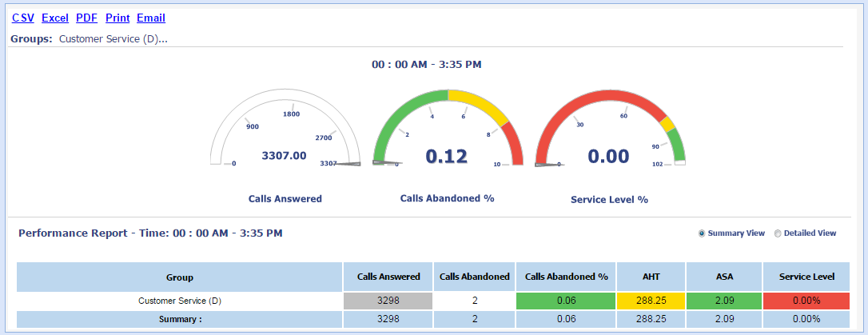Send the report via Email link
Image resolution: width=868 pixels, height=335 pixels.
click(x=151, y=18)
